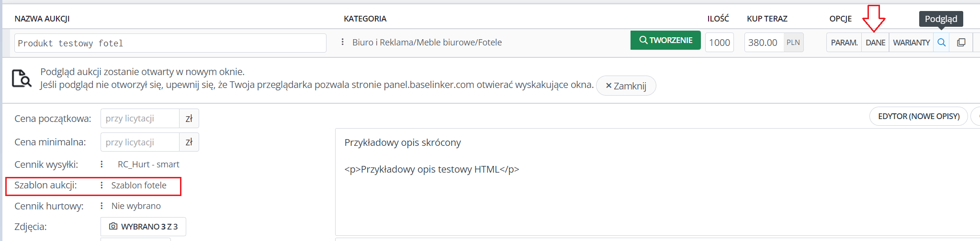Click the Cena początkowa input field
Screen dimensions: 980x241
pos(140,119)
